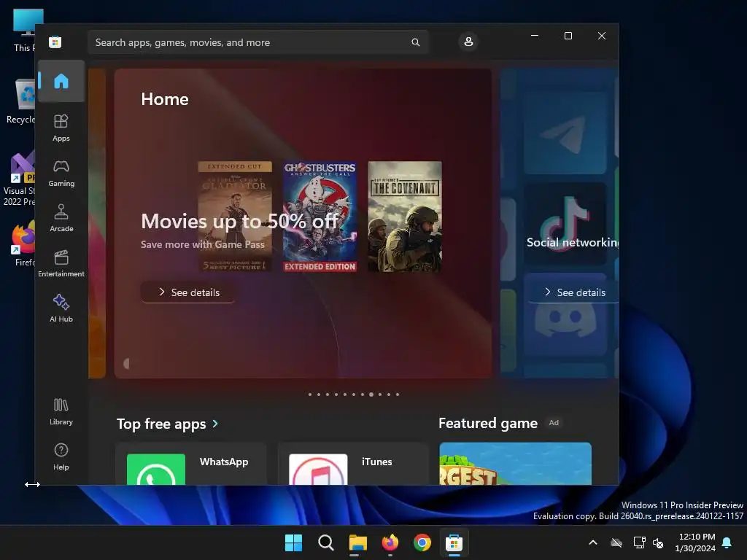Click See details on Social networking card
The width and height of the screenshot is (747, 560).
[x=574, y=292]
